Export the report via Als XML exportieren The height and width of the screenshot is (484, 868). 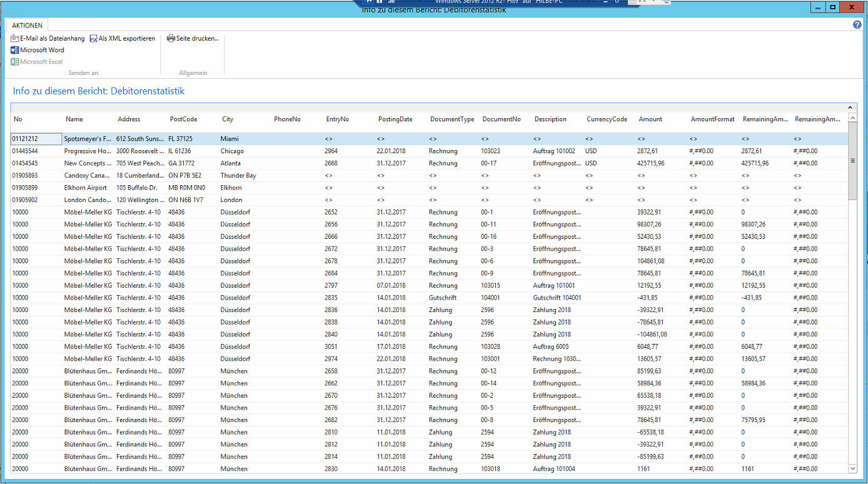pos(122,39)
